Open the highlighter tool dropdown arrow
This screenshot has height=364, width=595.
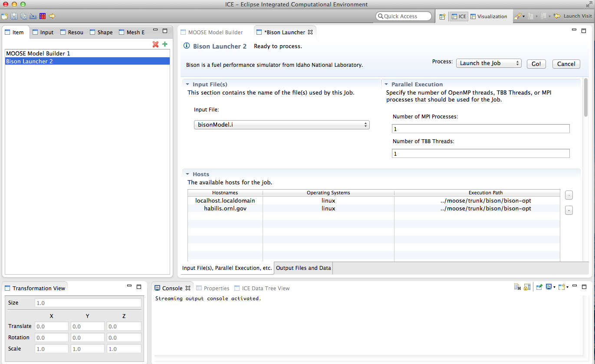(x=524, y=16)
